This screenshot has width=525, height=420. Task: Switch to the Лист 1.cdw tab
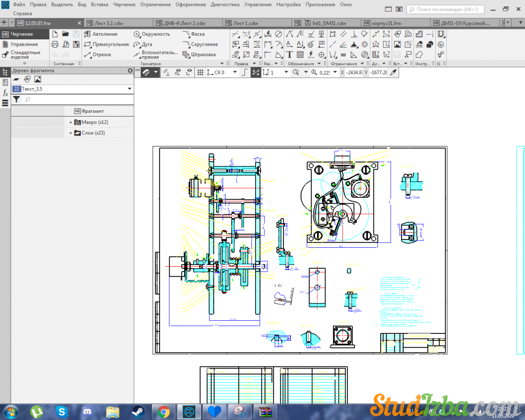coord(245,23)
